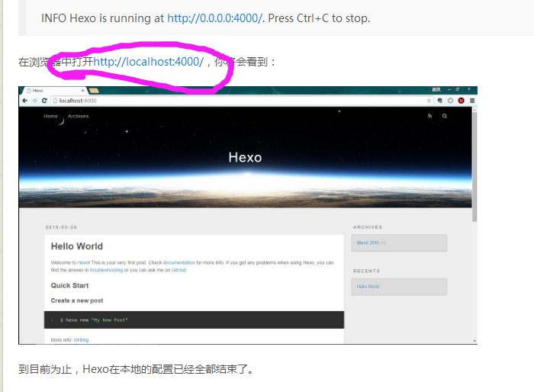Click the 2015-03-26 post date
Image resolution: width=534 pixels, height=392 pixels.
click(x=61, y=227)
